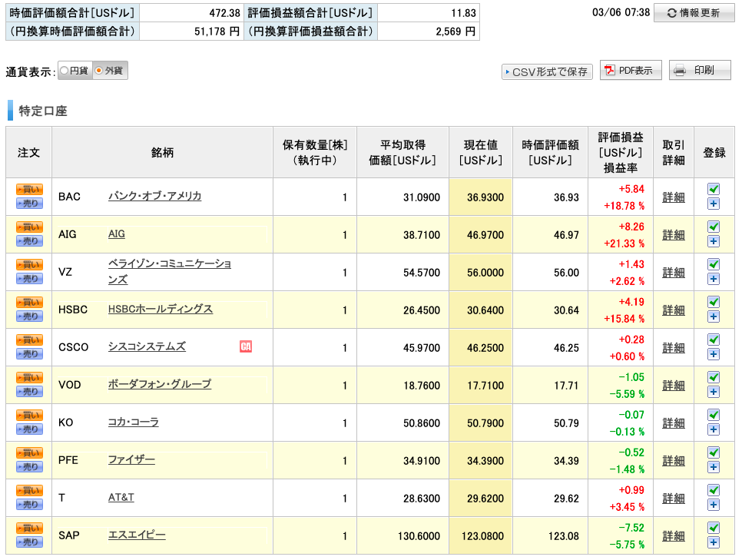Click the buy button for VOD
The width and height of the screenshot is (742, 560).
[29, 378]
